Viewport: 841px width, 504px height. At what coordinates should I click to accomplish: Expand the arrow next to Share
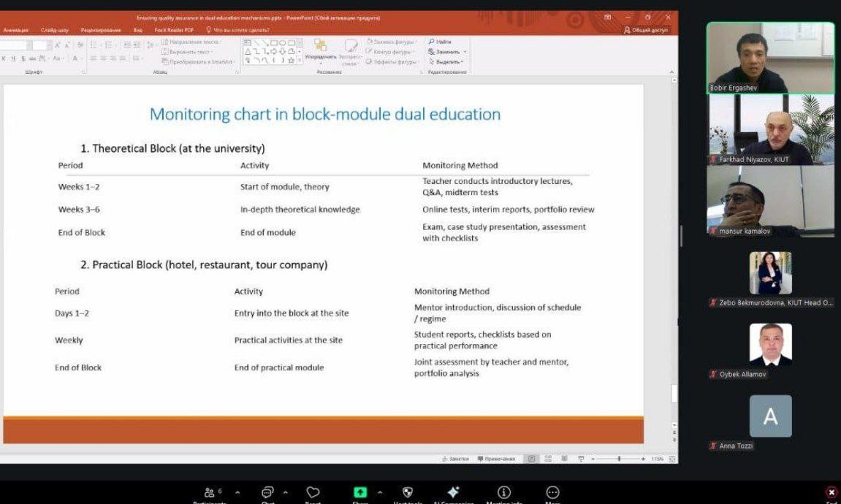[379, 492]
